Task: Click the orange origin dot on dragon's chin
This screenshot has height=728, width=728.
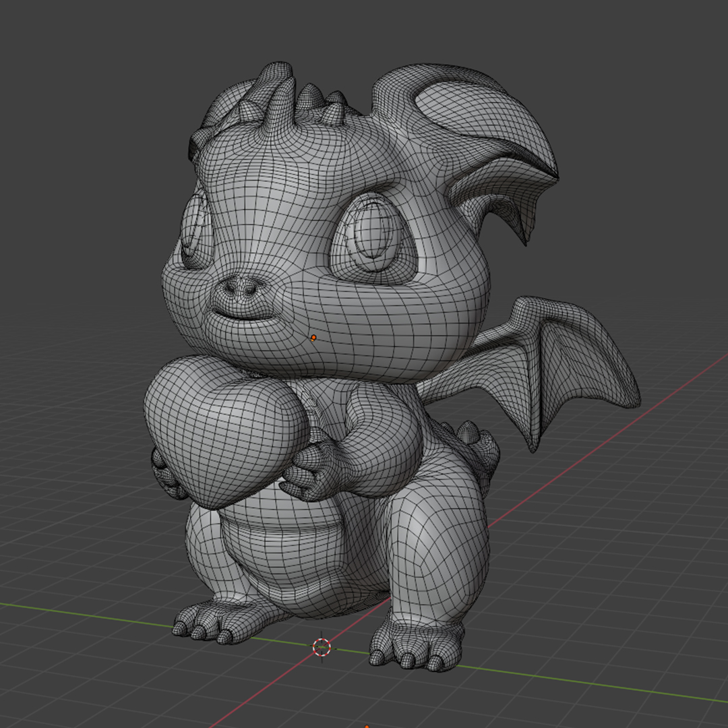Action: point(313,337)
